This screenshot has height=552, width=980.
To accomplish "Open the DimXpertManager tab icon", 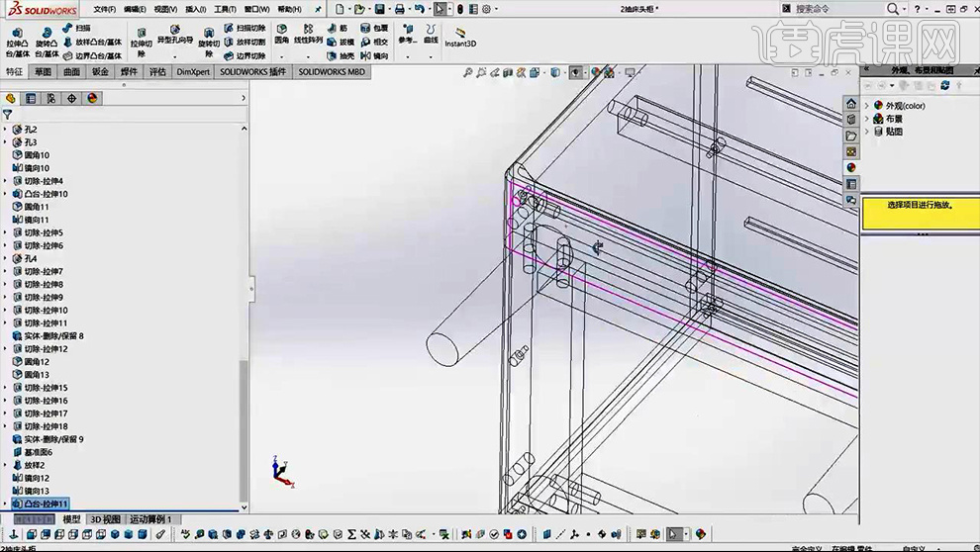I will pyautogui.click(x=72, y=98).
